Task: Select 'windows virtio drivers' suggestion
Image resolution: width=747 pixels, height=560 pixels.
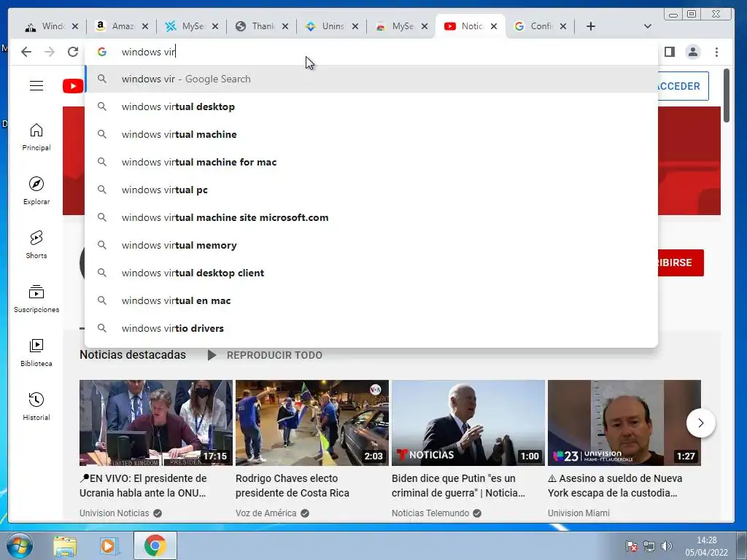Action: (371, 328)
